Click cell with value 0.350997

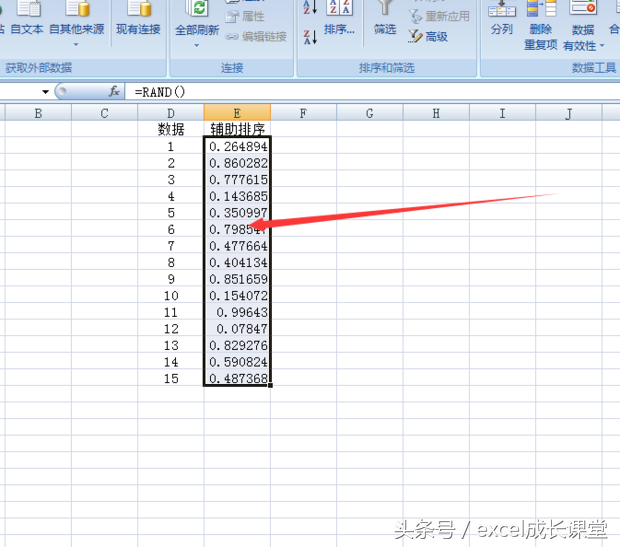point(237,213)
